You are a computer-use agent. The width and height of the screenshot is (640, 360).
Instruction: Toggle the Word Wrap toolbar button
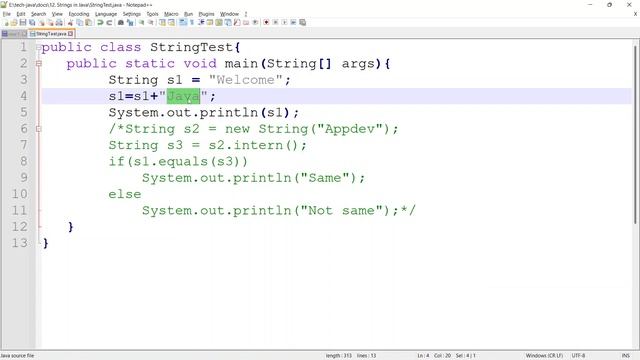[183, 22]
